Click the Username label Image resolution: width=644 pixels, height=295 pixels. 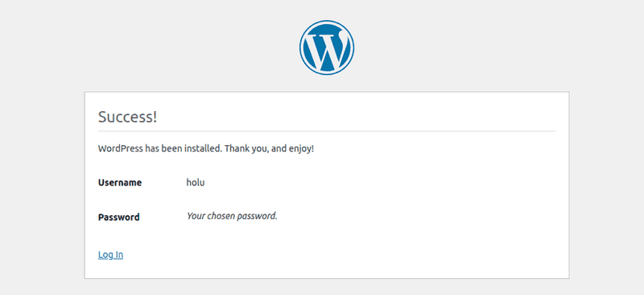(x=120, y=183)
